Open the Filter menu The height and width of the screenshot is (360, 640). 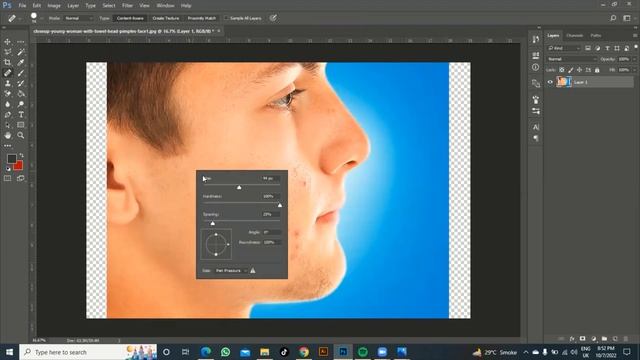(127, 6)
